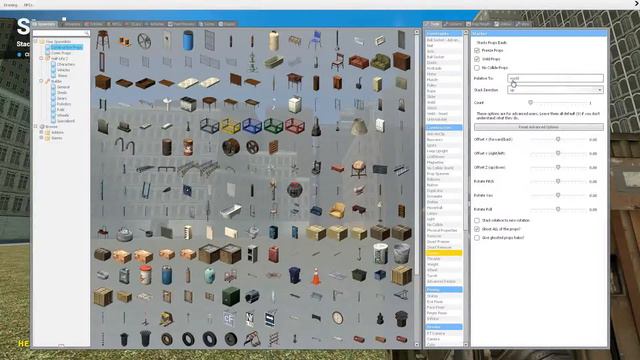The height and width of the screenshot is (360, 640).
Task: Expand the Addons folder node
Action: [42, 132]
